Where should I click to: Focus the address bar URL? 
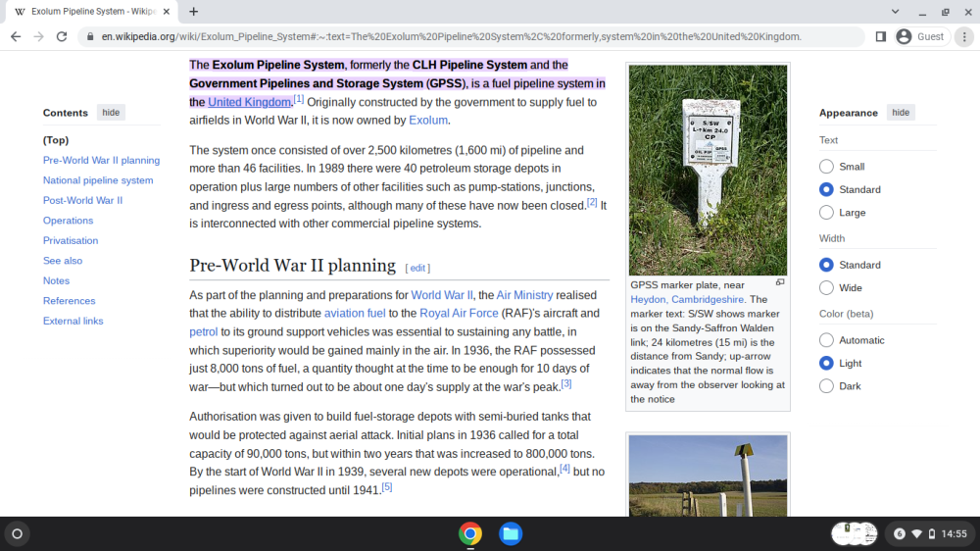(451, 37)
